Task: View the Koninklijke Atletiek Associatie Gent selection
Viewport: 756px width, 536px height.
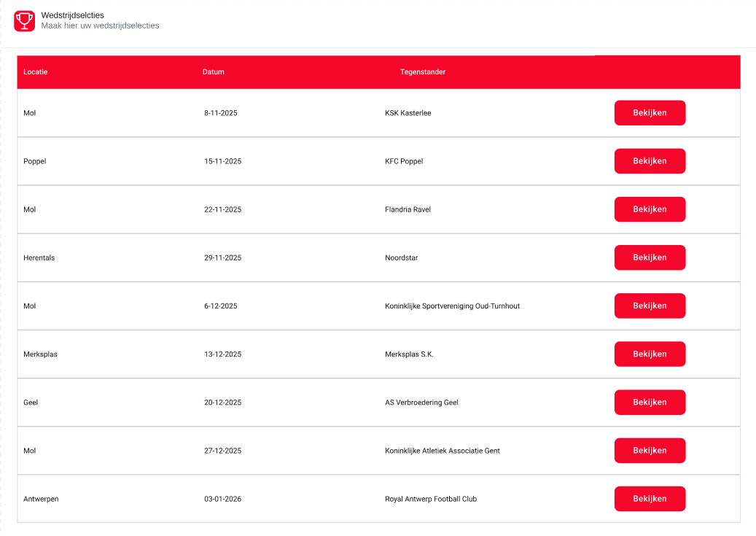Action: (x=650, y=451)
